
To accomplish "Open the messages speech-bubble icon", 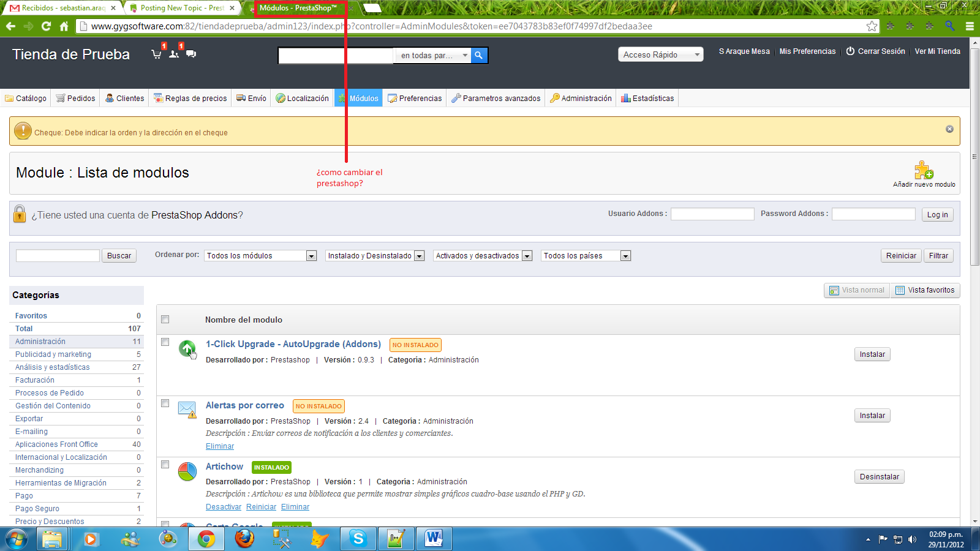I will (191, 54).
